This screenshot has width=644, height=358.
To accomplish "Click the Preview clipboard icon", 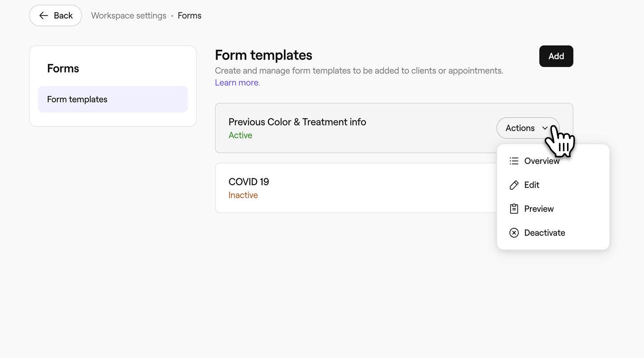I will [x=514, y=209].
